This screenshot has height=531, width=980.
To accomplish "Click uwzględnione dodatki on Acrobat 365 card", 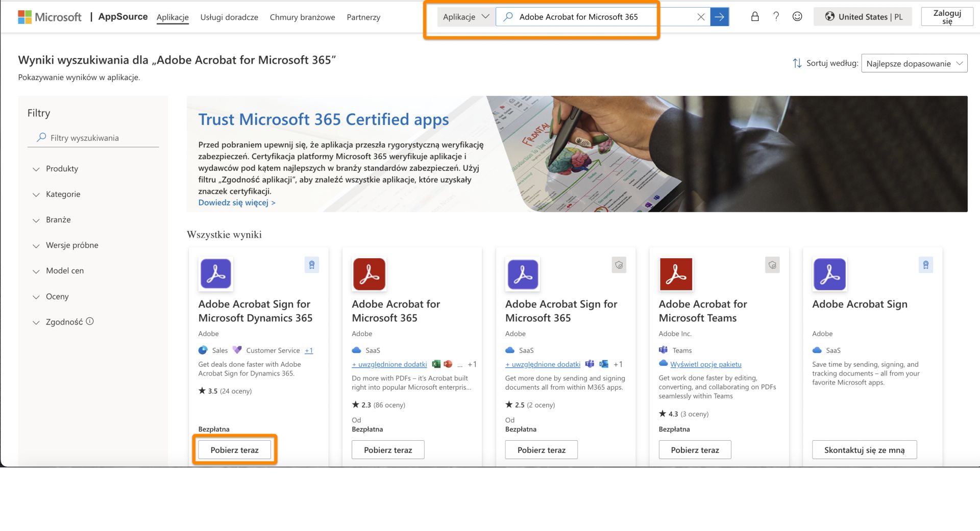I will pyautogui.click(x=389, y=364).
